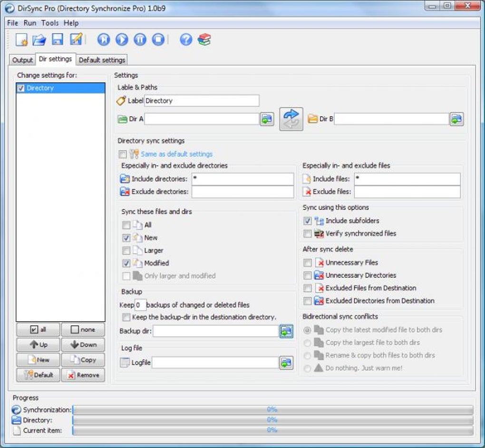The height and width of the screenshot is (448, 485).
Task: Browse for Dir B folder
Action: [x=456, y=119]
